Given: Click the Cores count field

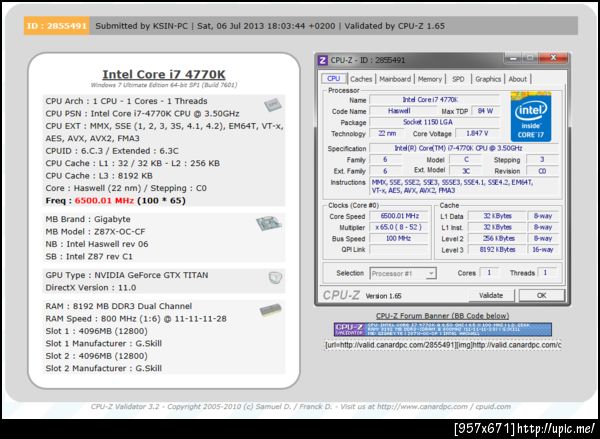Looking at the screenshot, I should pos(489,273).
